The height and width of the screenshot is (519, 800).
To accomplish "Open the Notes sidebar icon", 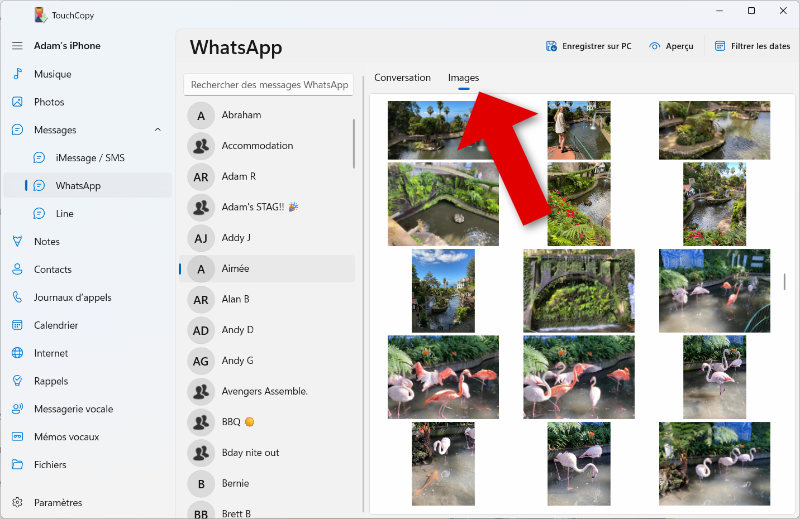I will click(x=17, y=241).
